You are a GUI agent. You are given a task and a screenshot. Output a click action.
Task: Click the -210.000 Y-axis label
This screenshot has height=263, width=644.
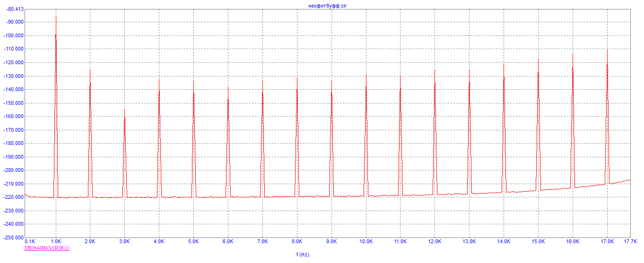[13, 184]
